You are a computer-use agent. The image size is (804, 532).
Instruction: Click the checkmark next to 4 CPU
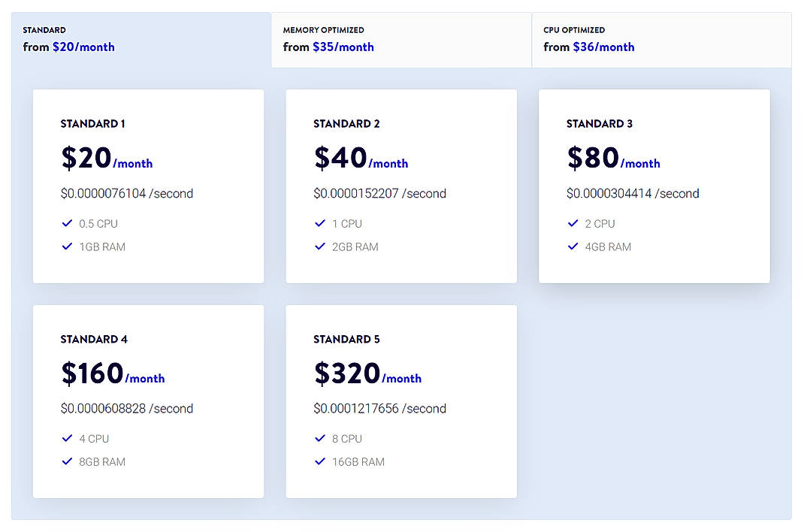[67, 438]
